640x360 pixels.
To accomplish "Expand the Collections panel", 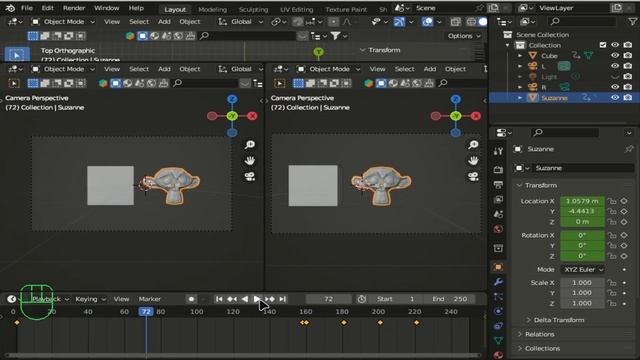I will (x=542, y=349).
